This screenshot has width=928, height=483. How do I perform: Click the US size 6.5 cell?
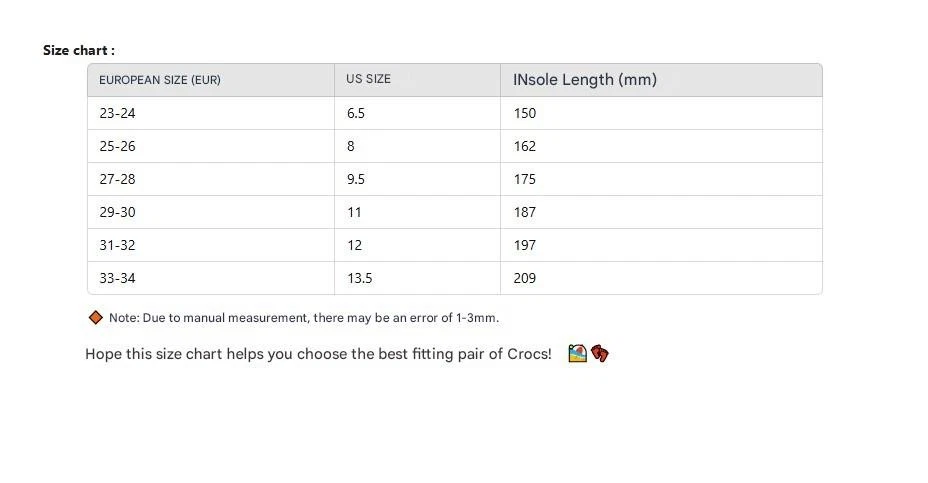pyautogui.click(x=356, y=113)
